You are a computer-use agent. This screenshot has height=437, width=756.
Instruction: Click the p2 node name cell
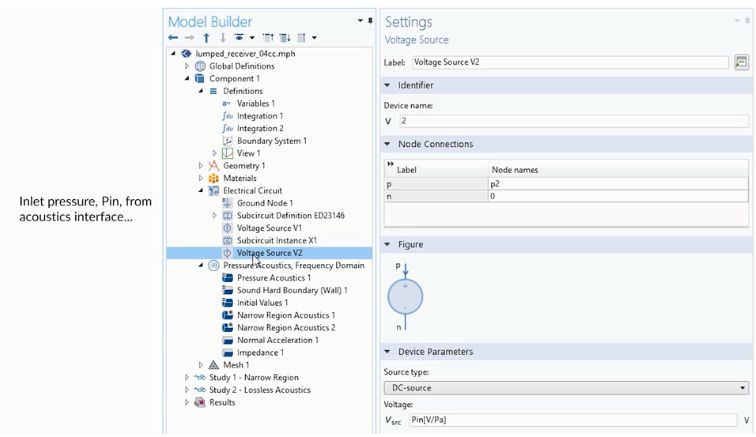[x=618, y=184]
